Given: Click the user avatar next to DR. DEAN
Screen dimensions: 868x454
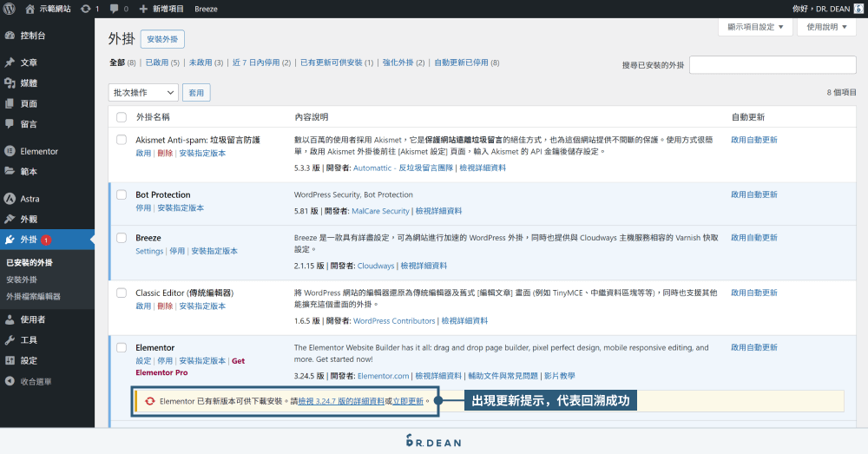Looking at the screenshot, I should click(858, 9).
